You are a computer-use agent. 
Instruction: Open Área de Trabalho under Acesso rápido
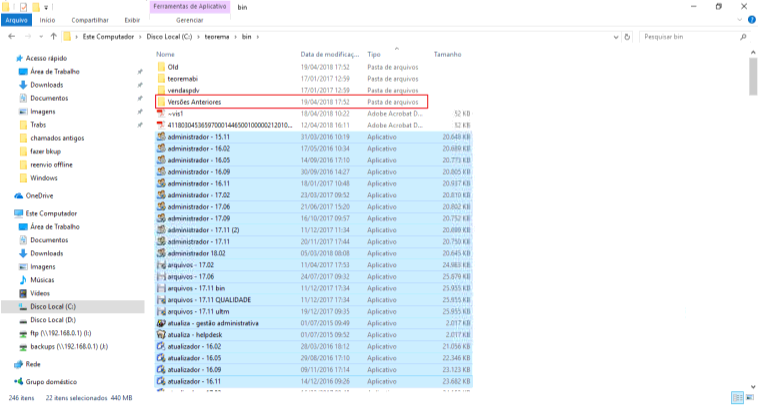(x=54, y=72)
